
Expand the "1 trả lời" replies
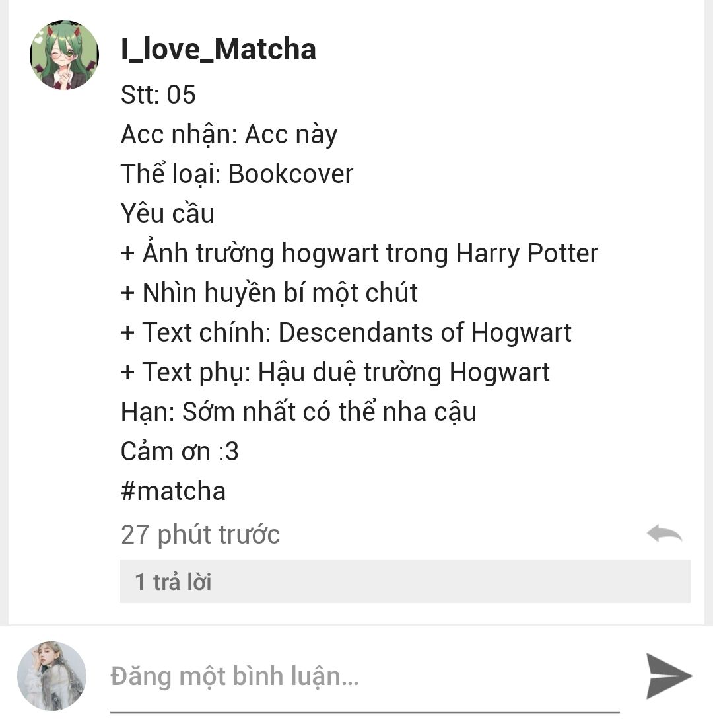point(405,581)
